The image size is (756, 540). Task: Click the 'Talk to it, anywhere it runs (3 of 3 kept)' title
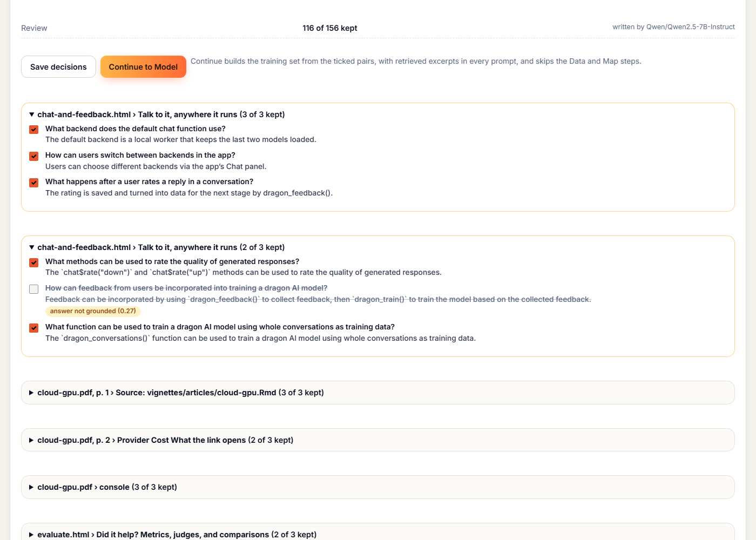tap(211, 114)
